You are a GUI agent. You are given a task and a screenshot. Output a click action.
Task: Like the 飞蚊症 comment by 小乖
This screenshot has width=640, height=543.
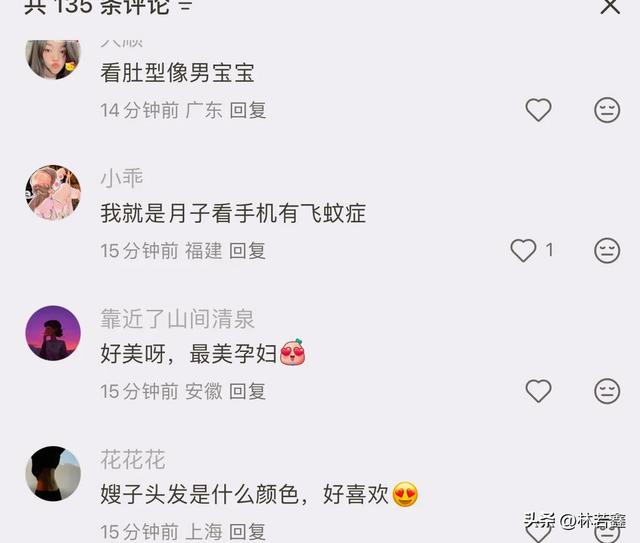point(523,250)
